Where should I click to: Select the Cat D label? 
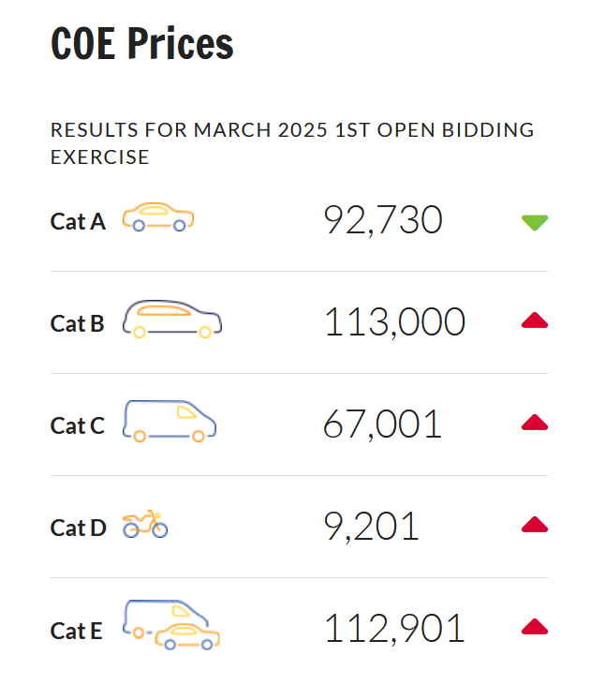(x=79, y=529)
